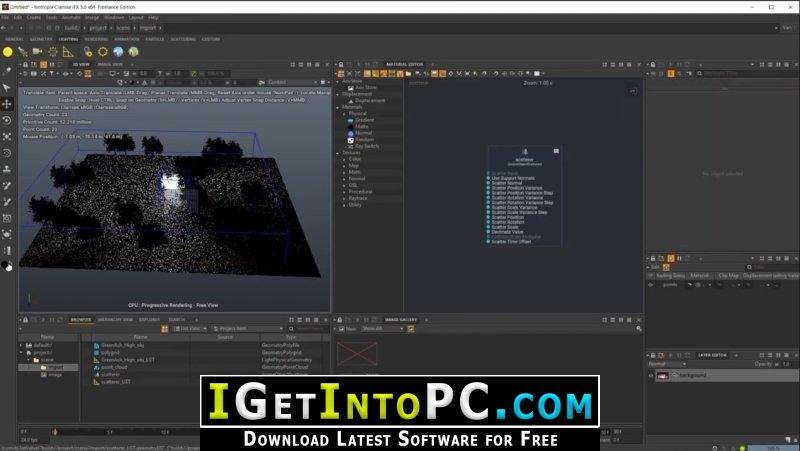Switch to the Image View tab
The height and width of the screenshot is (451, 800).
click(110, 65)
